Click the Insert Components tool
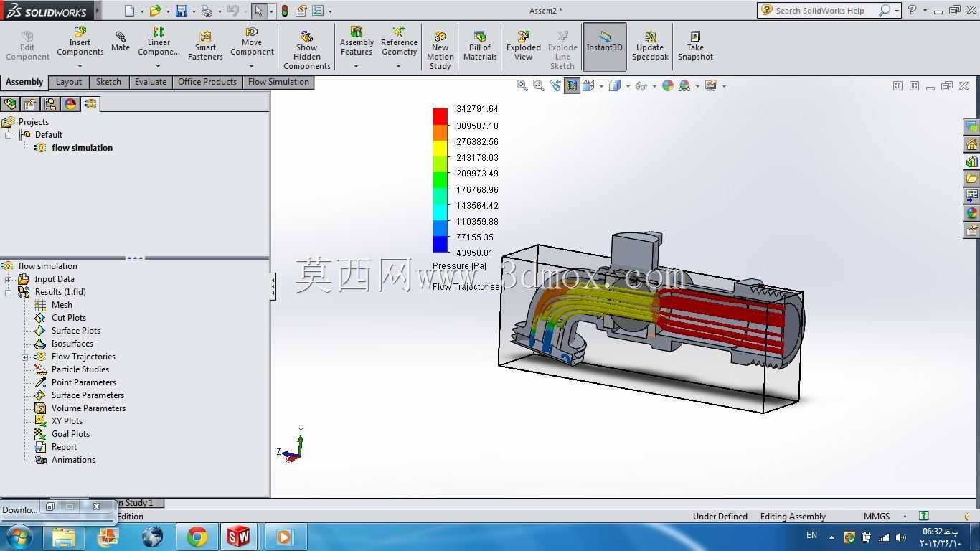 pos(80,42)
